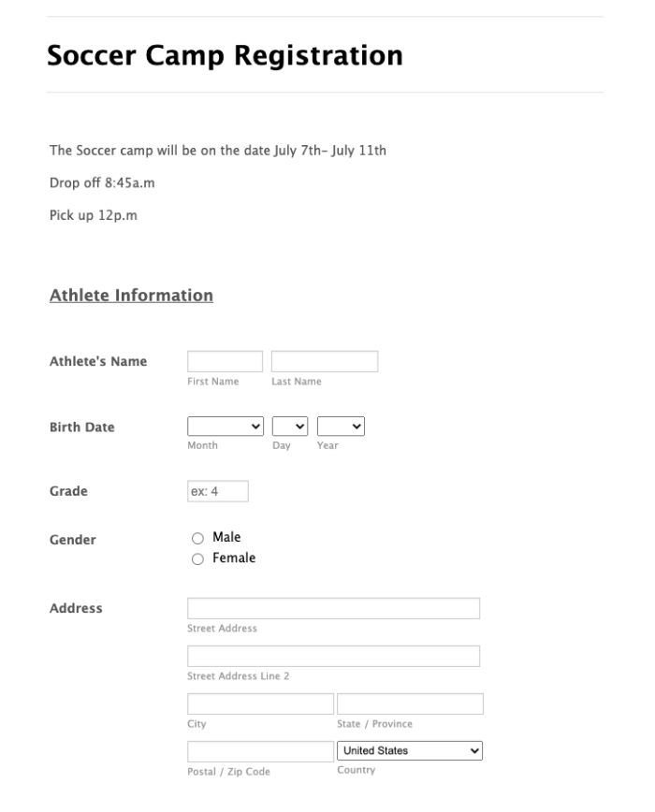
Task: Click the Athlete's Name field label
Action: tap(97, 362)
